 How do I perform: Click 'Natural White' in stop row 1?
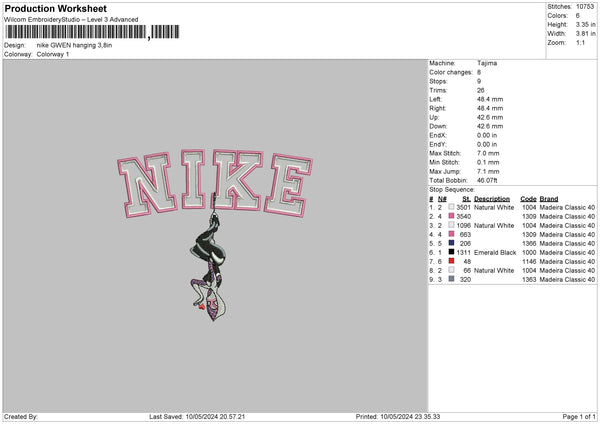click(494, 207)
